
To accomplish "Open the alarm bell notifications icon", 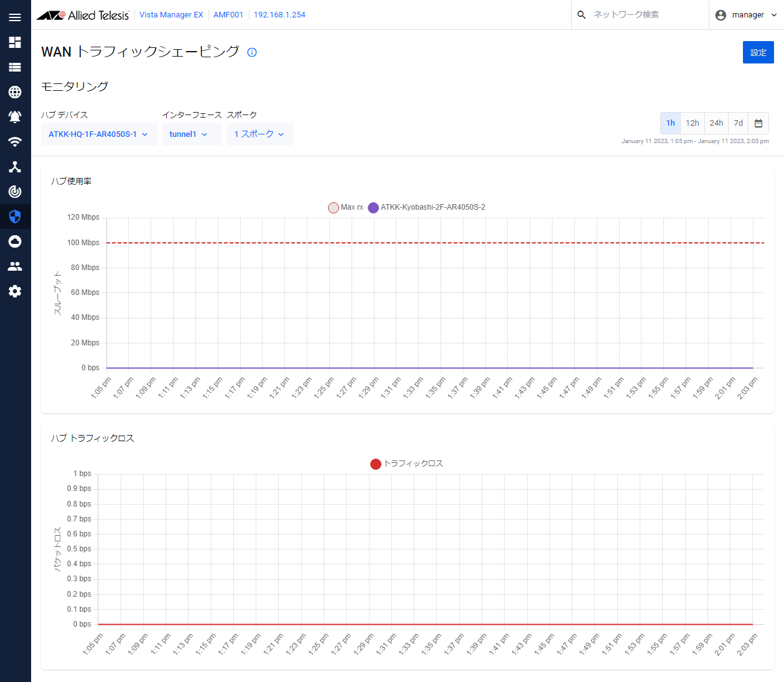I will point(15,117).
